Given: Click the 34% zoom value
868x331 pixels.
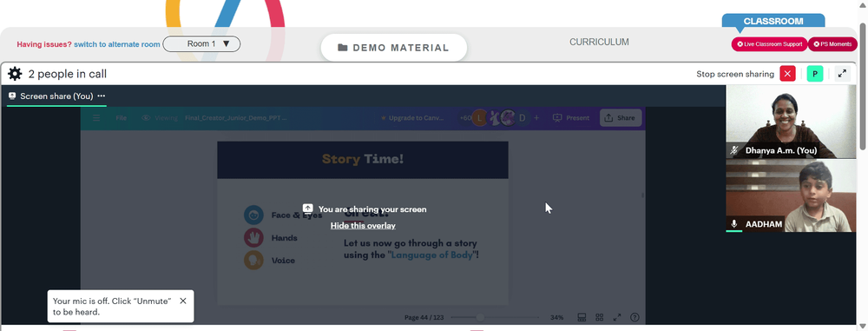Looking at the screenshot, I should point(557,318).
